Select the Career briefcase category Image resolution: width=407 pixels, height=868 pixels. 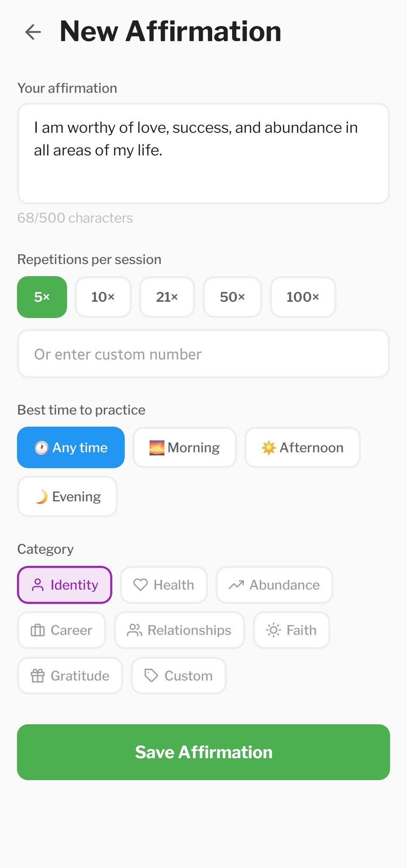coord(61,630)
